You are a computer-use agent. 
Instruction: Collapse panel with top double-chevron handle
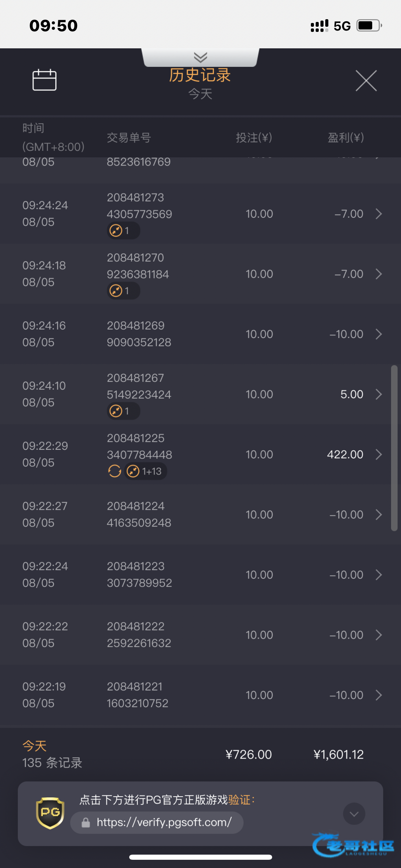200,57
